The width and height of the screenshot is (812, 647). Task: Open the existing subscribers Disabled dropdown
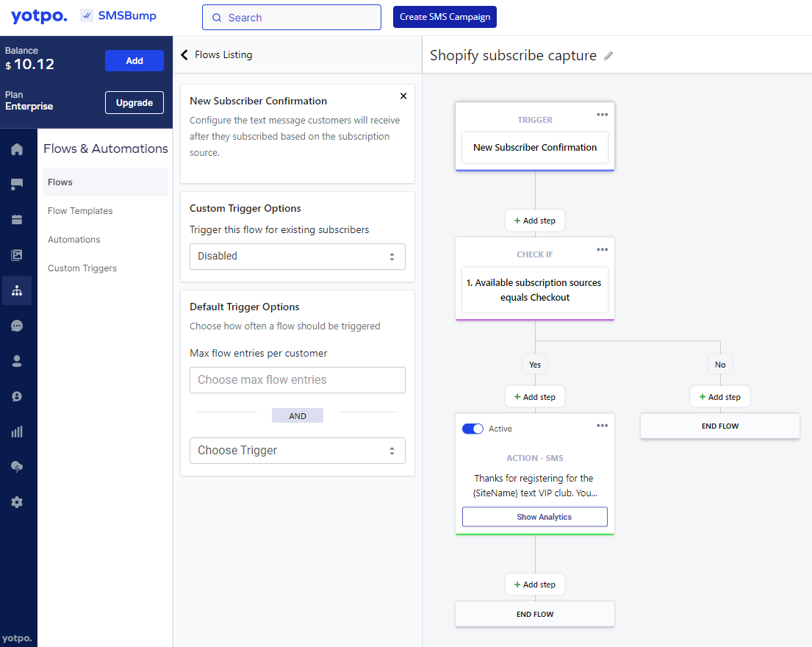coord(298,257)
